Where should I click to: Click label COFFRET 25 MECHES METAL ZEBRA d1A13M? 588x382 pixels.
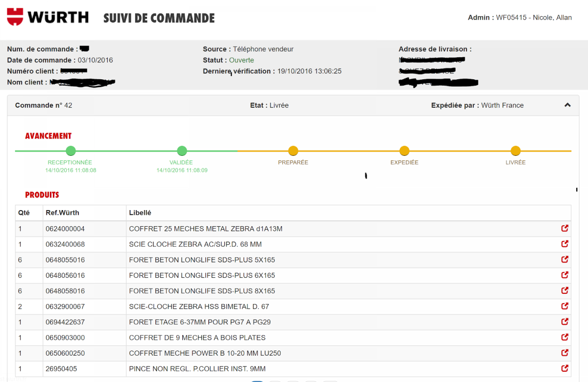pos(206,229)
